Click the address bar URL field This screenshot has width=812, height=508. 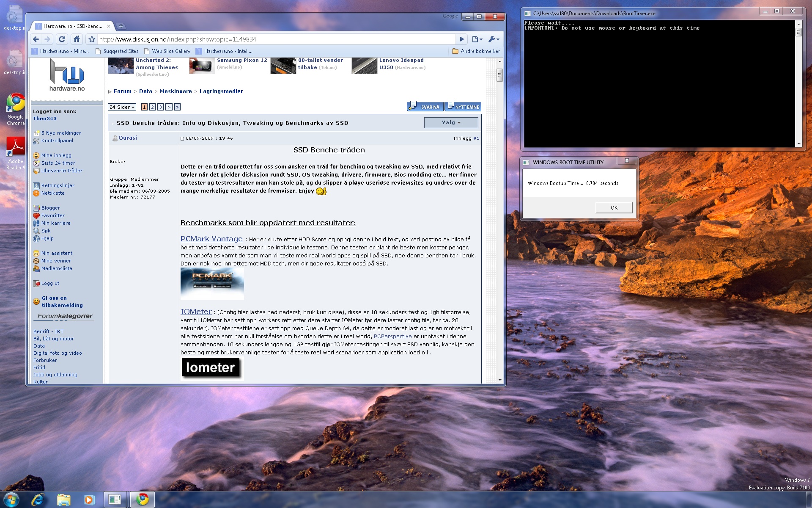pos(276,39)
